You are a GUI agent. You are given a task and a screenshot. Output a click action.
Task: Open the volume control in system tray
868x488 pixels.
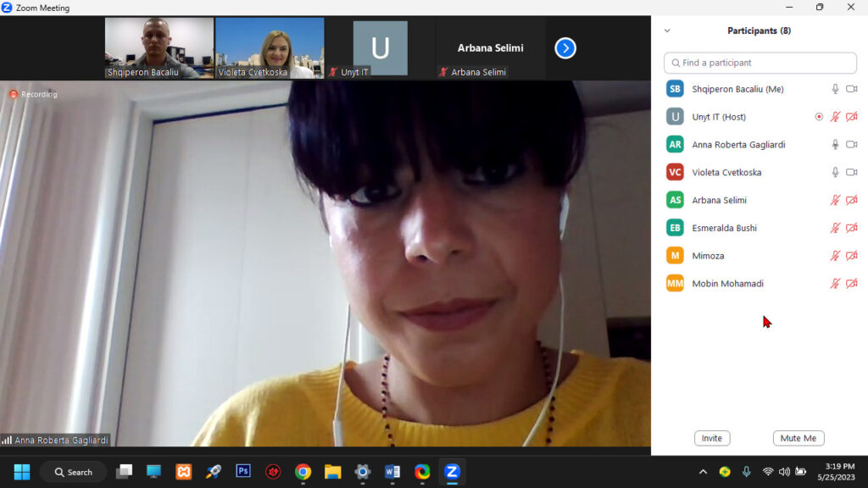pyautogui.click(x=784, y=472)
